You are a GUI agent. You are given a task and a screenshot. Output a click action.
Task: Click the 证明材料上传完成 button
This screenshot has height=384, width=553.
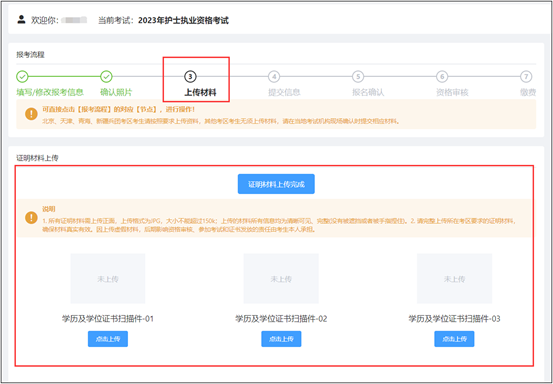pos(276,184)
